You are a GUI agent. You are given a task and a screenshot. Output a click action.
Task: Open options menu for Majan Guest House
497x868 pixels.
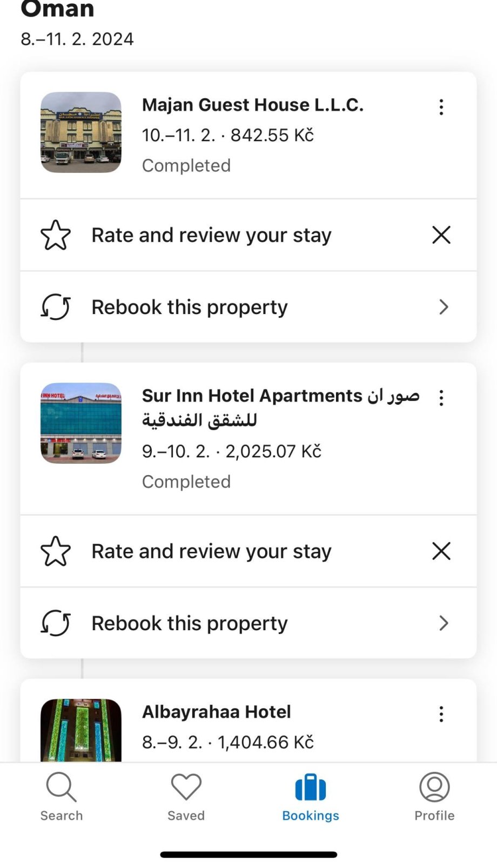[441, 107]
